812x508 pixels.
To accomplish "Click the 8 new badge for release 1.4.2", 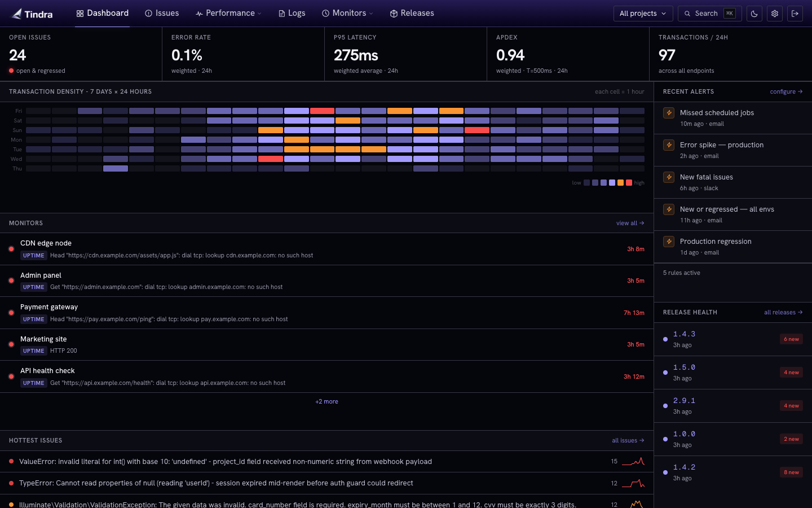I will click(x=791, y=472).
